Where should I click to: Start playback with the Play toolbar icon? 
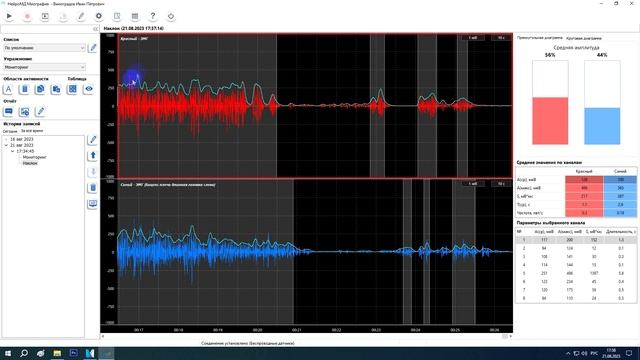pyautogui.click(x=9, y=16)
